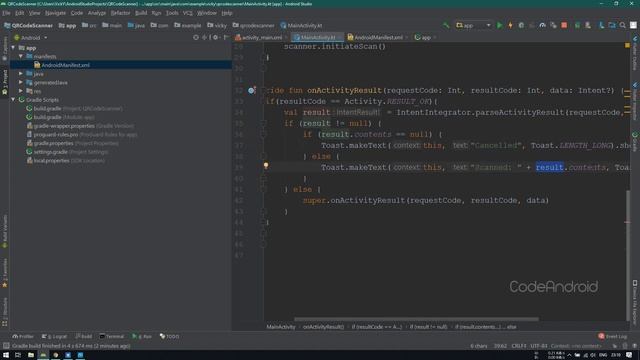Toggle the Build Variants side tool window

4,231
